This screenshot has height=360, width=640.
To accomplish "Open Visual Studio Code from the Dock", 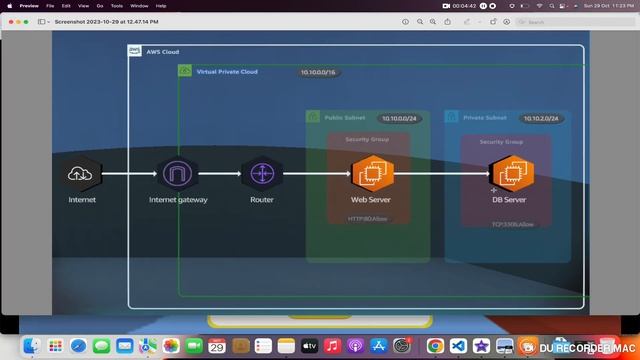I will point(458,346).
